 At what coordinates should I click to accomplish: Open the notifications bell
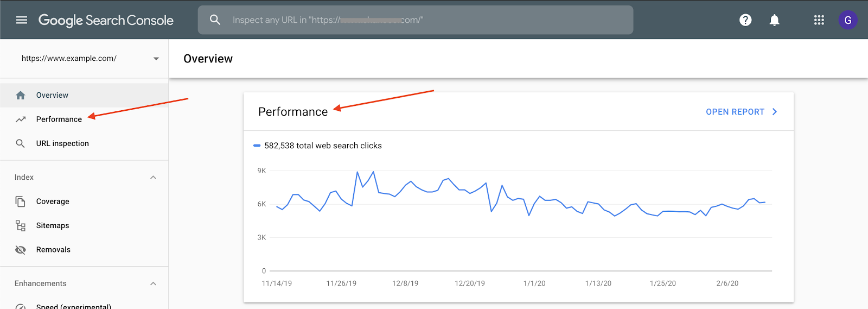[774, 20]
